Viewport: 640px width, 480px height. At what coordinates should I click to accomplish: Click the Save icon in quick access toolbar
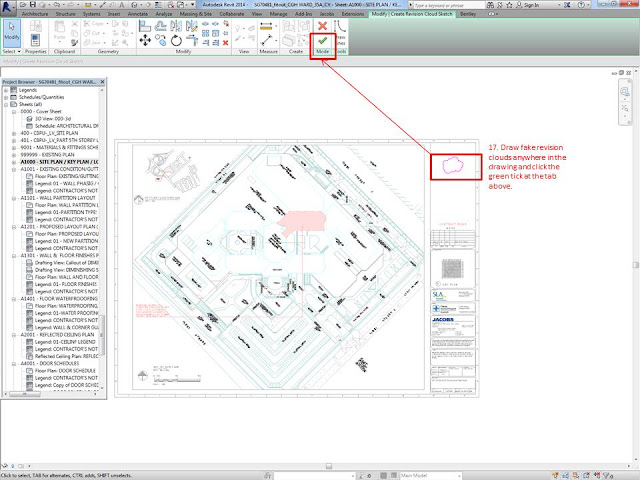[32, 5]
